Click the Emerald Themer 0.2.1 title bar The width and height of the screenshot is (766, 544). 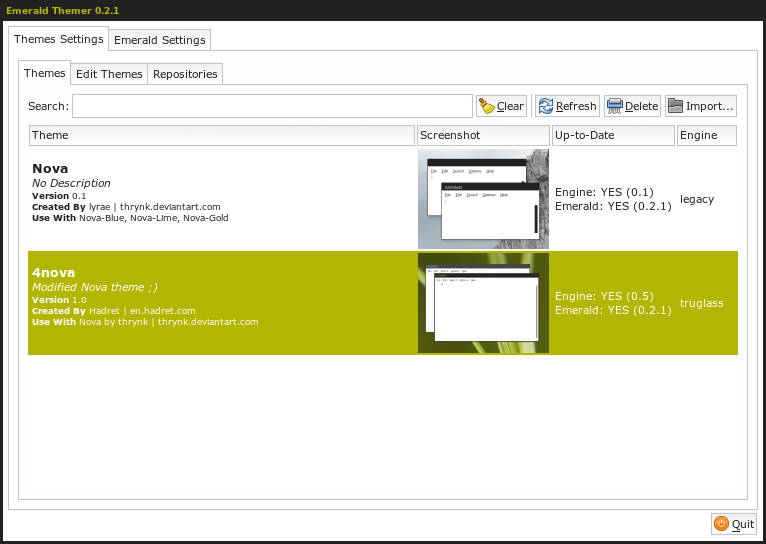coord(383,10)
